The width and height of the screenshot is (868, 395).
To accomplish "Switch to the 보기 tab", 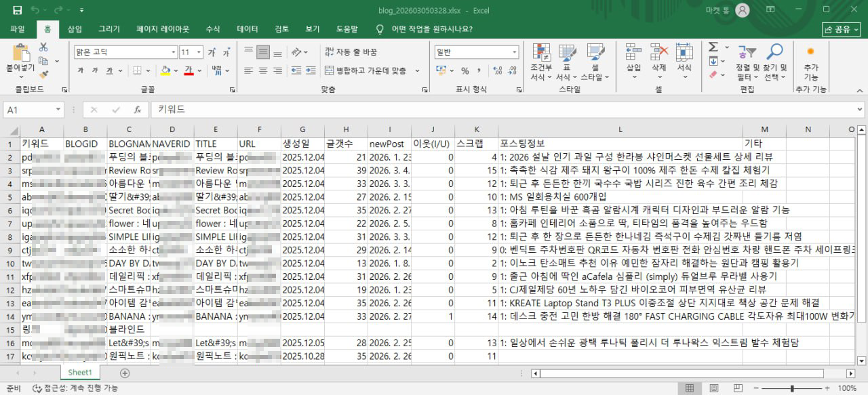I will pyautogui.click(x=313, y=29).
